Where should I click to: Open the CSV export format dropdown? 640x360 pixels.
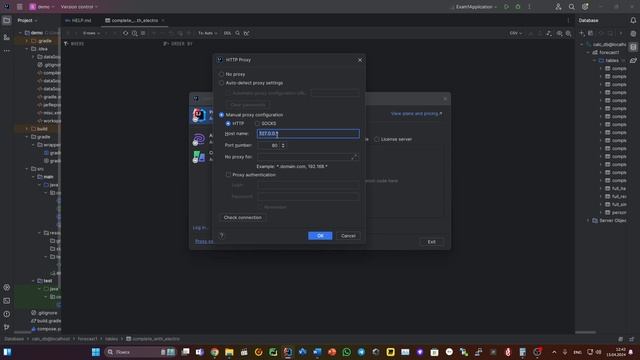[516, 33]
